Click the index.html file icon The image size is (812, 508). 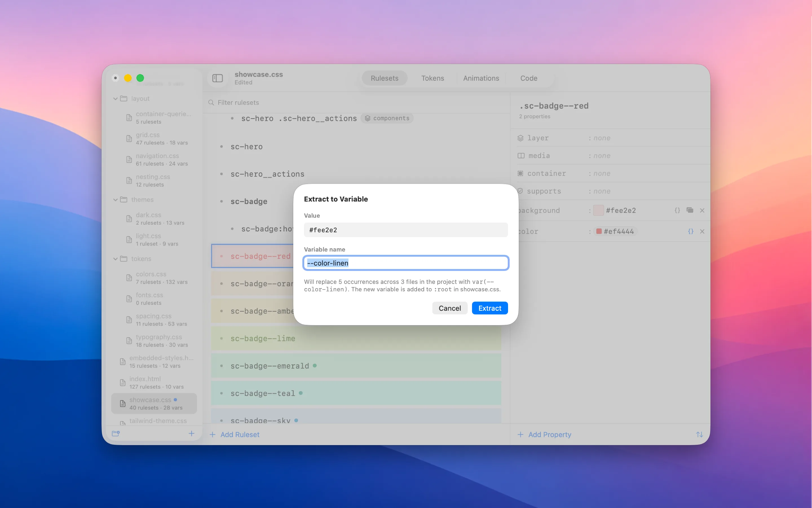tap(123, 383)
